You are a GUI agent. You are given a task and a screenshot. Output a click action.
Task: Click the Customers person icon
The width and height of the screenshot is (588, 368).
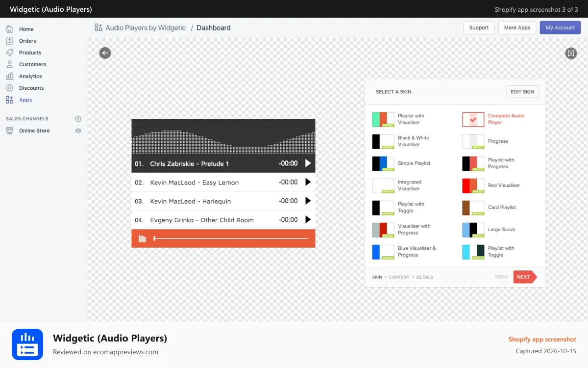pos(9,64)
